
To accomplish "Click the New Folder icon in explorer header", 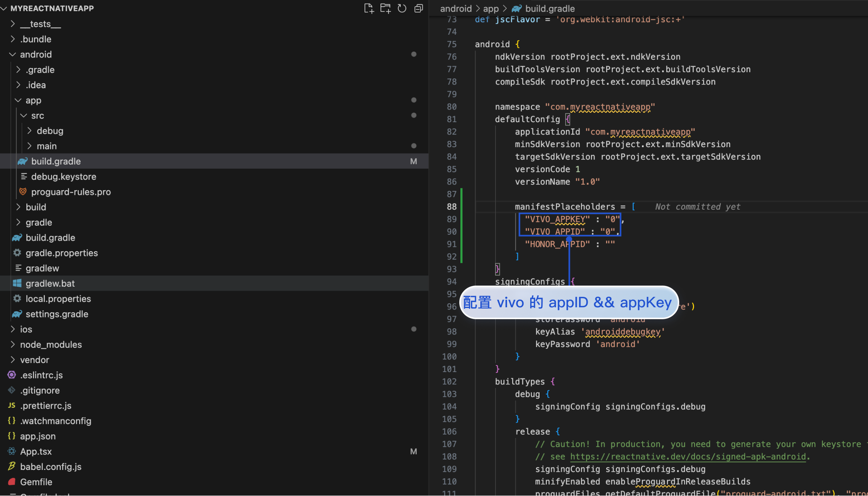I will [x=385, y=8].
